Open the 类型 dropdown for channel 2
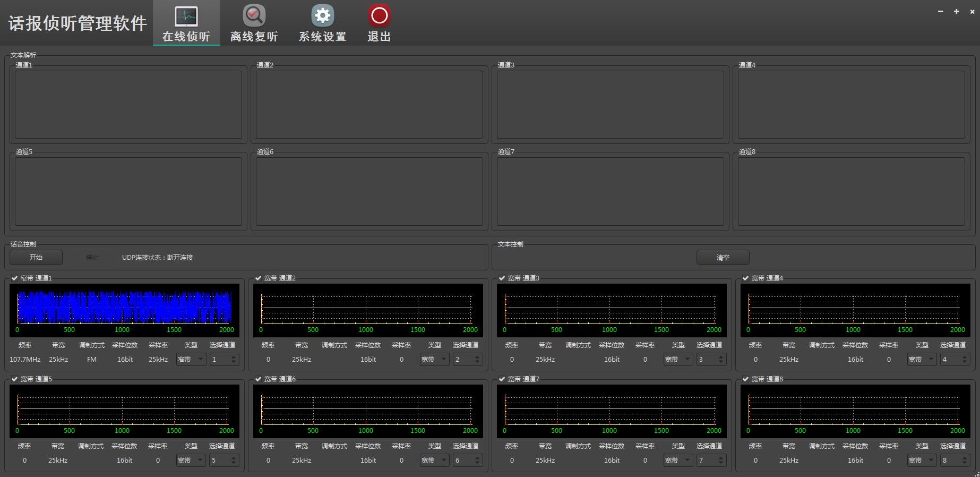The height and width of the screenshot is (477, 980). pyautogui.click(x=435, y=360)
